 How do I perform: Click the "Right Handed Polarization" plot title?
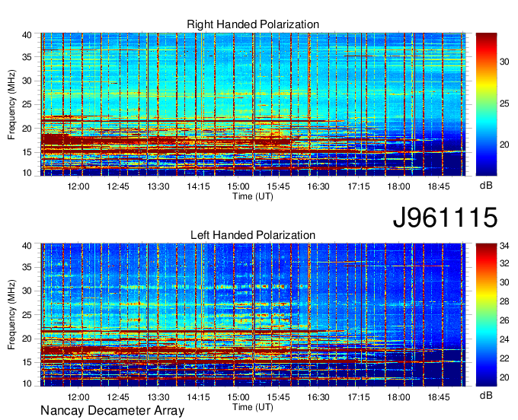253,24
